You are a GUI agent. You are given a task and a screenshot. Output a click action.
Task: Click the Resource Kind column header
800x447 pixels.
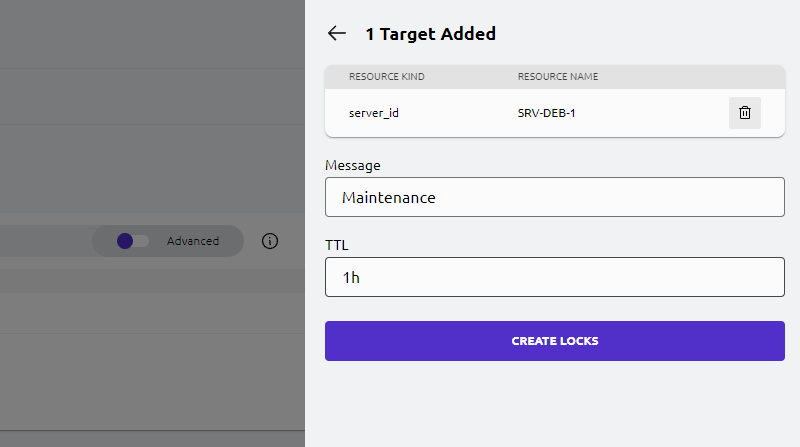point(385,77)
